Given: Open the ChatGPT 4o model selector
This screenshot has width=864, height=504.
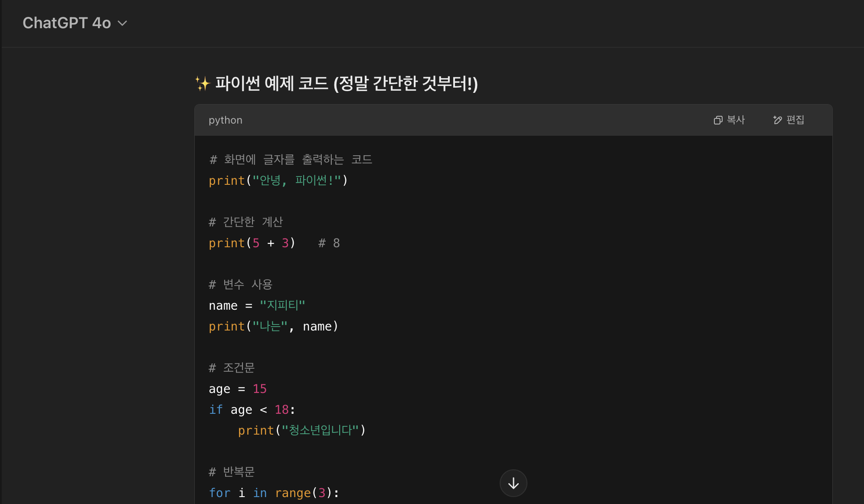Looking at the screenshot, I should click(67, 23).
